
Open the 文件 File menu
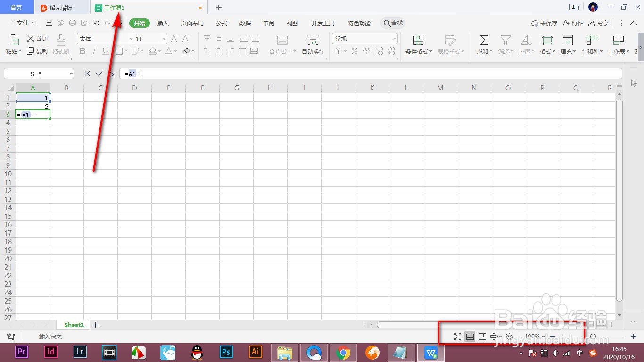[x=22, y=23]
